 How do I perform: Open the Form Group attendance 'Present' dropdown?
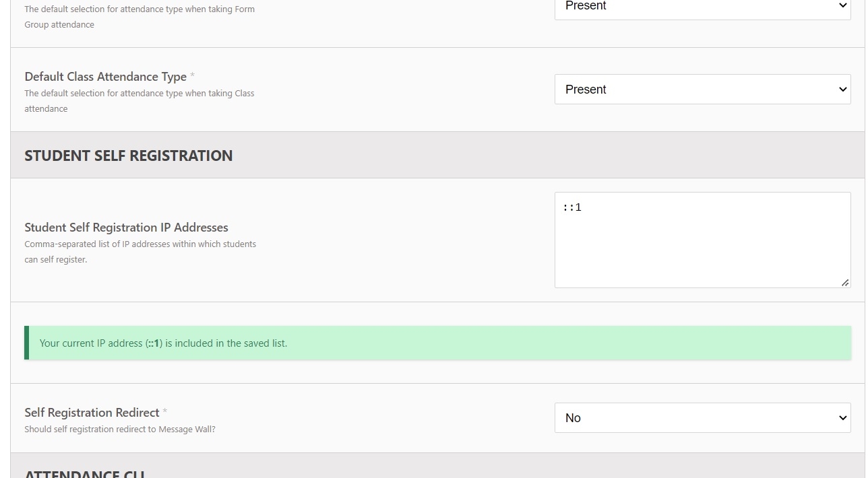(x=702, y=7)
